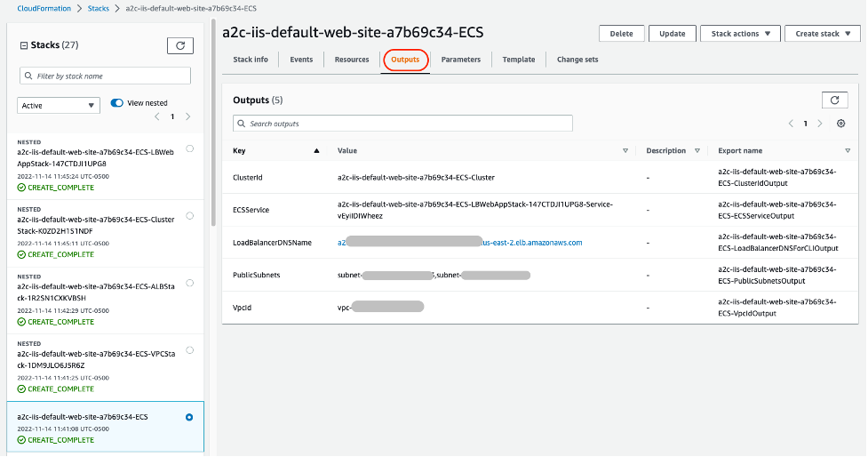Sort outputs by Key column arrow
Image resolution: width=868 pixels, height=457 pixels.
pyautogui.click(x=316, y=150)
